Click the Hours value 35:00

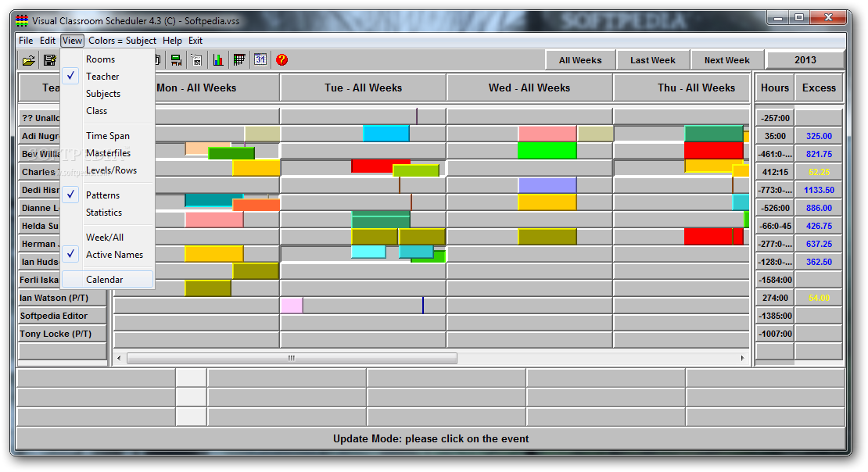(x=775, y=136)
